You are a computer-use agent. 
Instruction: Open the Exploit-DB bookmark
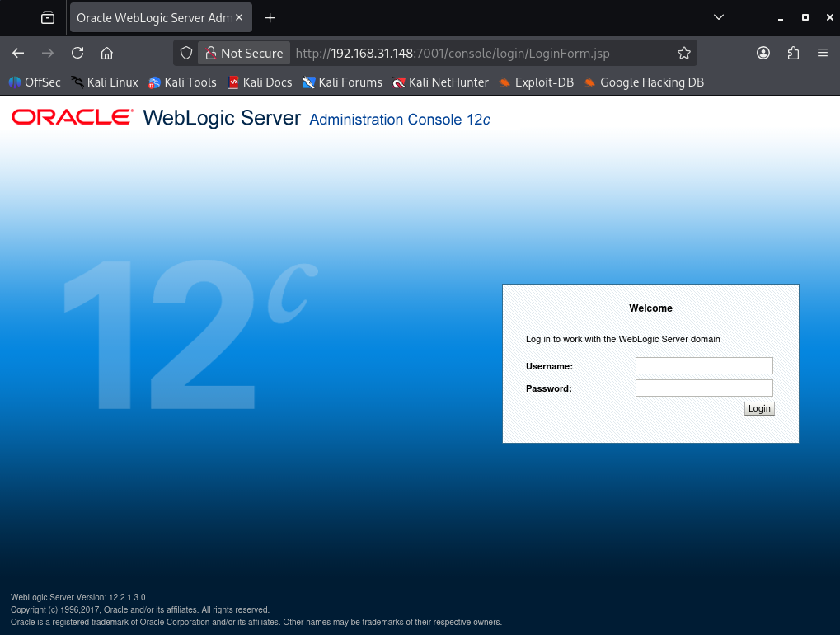(536, 82)
